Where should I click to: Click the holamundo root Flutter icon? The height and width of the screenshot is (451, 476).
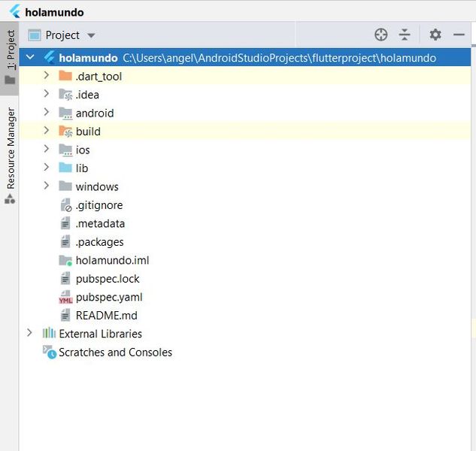click(49, 57)
